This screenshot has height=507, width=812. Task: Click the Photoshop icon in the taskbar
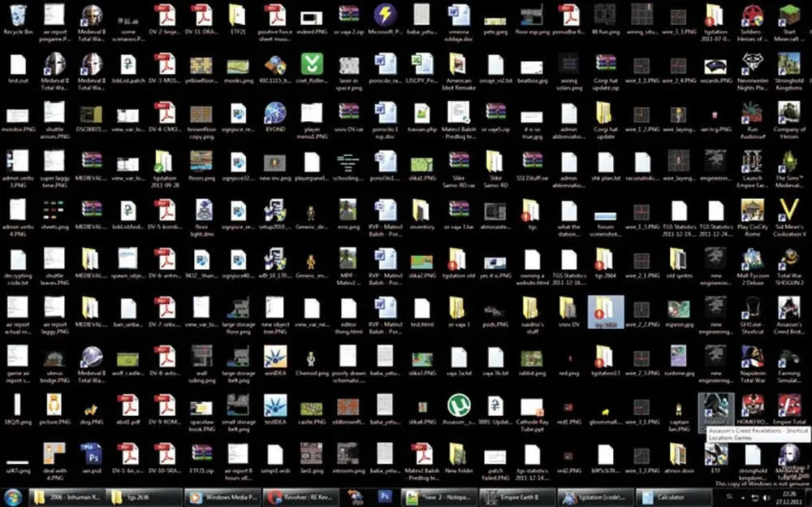click(x=386, y=496)
